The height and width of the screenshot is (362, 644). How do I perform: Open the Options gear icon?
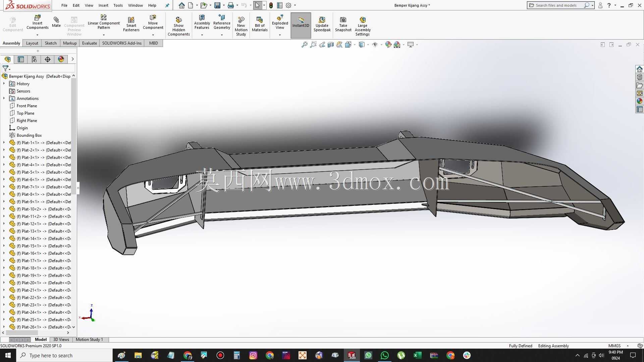288,5
